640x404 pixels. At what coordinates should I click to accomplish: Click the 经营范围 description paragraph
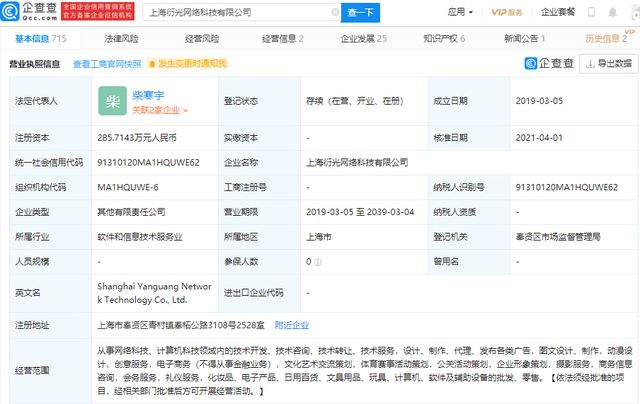[x=364, y=371]
